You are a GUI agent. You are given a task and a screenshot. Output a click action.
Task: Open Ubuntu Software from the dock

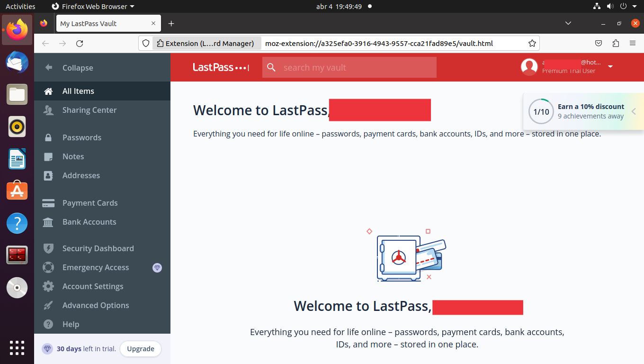17,191
